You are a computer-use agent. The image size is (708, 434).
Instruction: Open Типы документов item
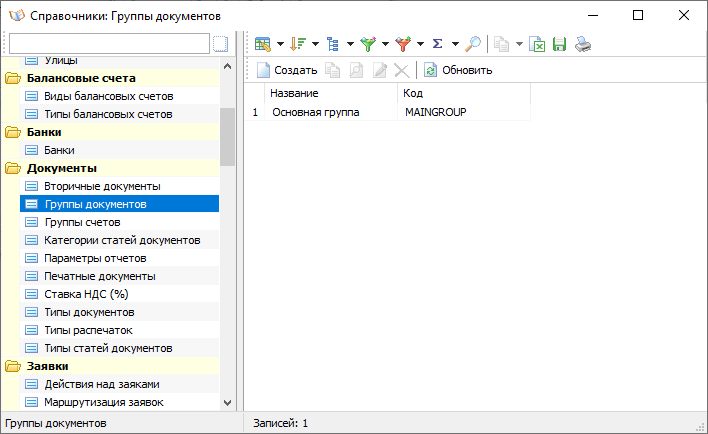(89, 312)
